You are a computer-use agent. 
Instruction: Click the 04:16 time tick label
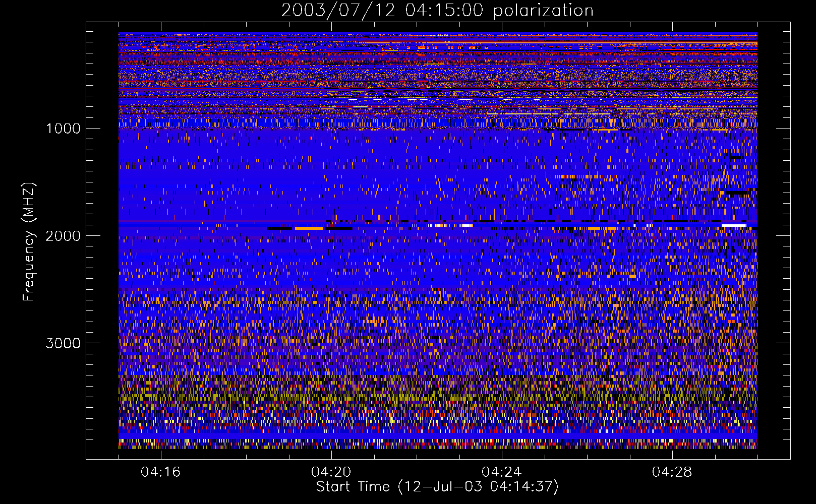[x=160, y=472]
